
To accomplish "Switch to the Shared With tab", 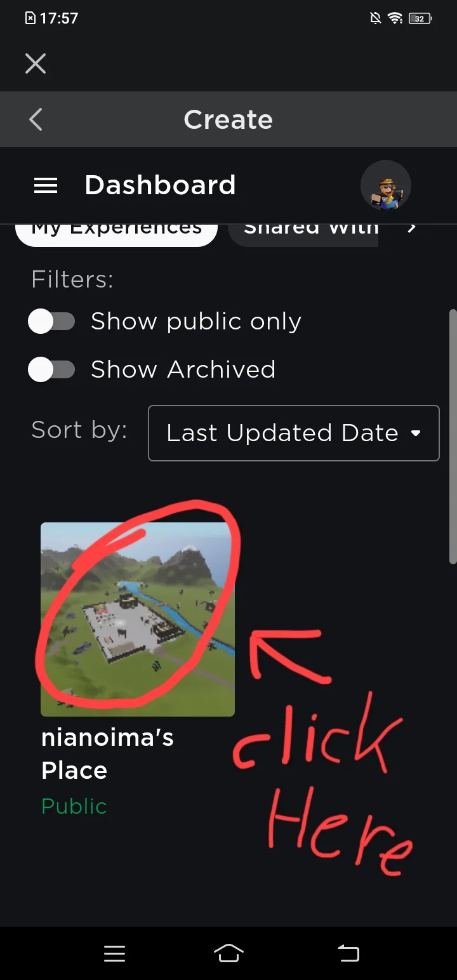I will [x=303, y=232].
